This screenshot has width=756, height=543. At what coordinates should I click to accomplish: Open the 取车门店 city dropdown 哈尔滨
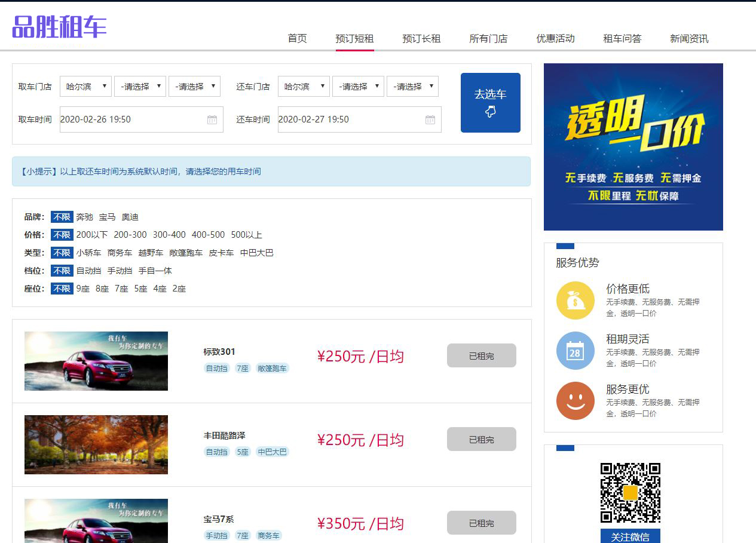click(x=85, y=86)
